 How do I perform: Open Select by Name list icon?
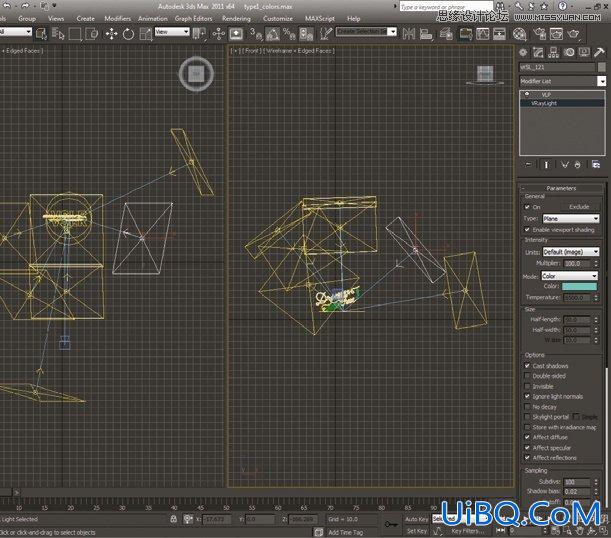tap(58, 34)
